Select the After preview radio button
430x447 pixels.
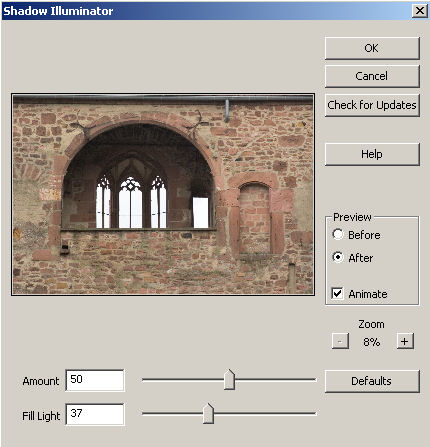point(338,257)
